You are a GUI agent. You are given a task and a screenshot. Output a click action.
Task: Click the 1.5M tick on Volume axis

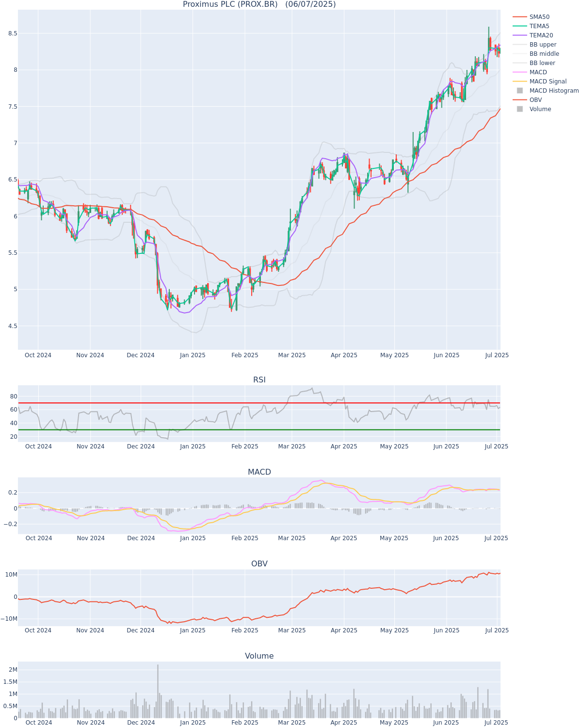tap(11, 682)
